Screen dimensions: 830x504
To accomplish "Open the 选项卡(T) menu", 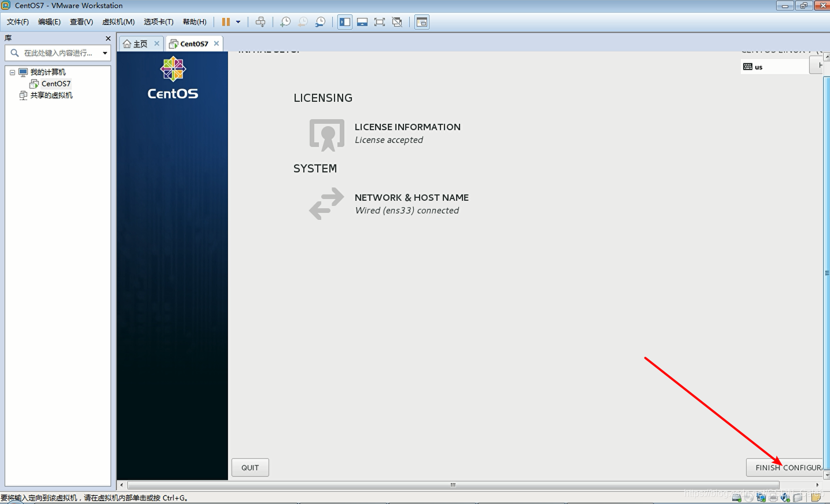I will click(x=158, y=22).
